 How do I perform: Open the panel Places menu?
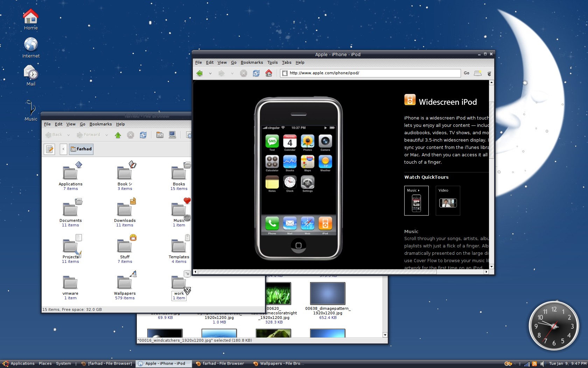click(45, 364)
